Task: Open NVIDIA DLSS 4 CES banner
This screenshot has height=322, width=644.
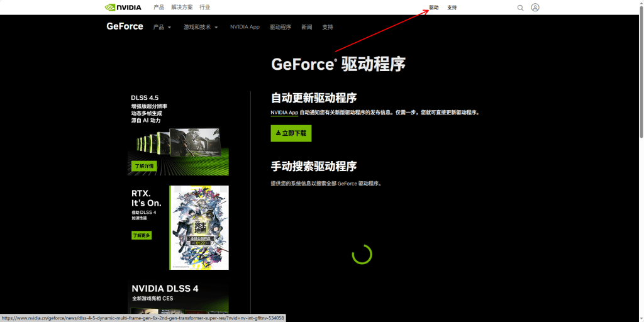Action: [178, 297]
